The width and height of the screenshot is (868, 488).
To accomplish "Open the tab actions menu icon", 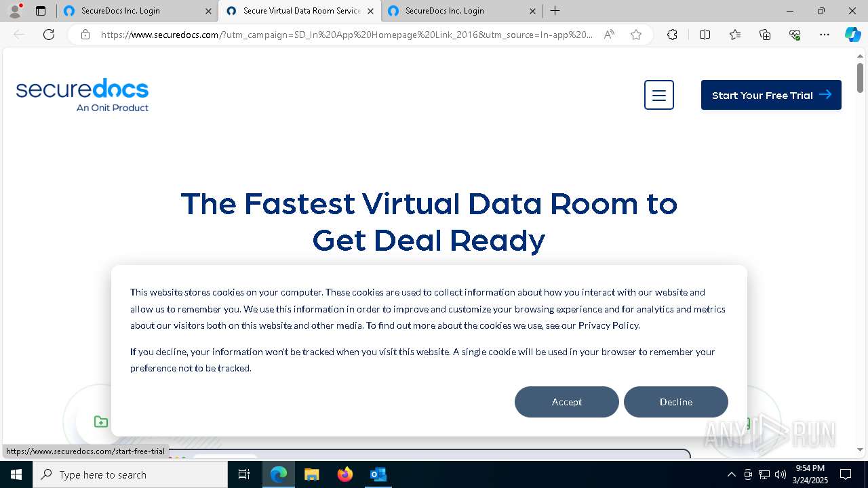I will point(41,11).
